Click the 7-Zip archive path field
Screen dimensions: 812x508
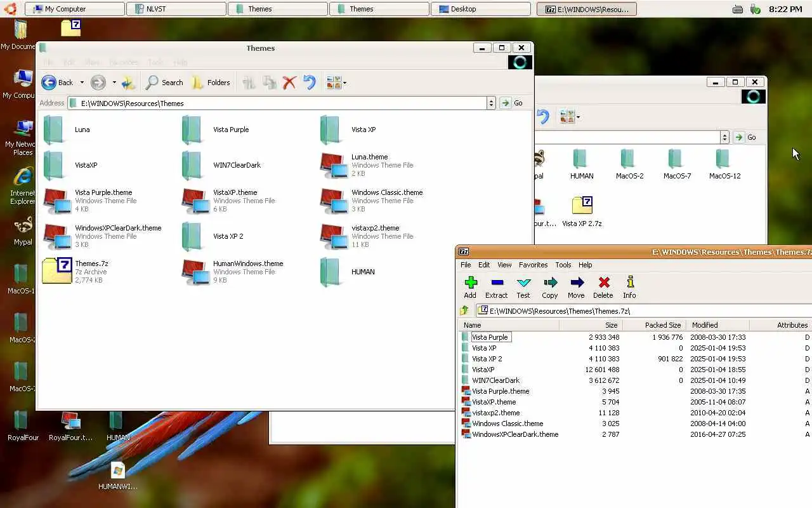(x=644, y=311)
